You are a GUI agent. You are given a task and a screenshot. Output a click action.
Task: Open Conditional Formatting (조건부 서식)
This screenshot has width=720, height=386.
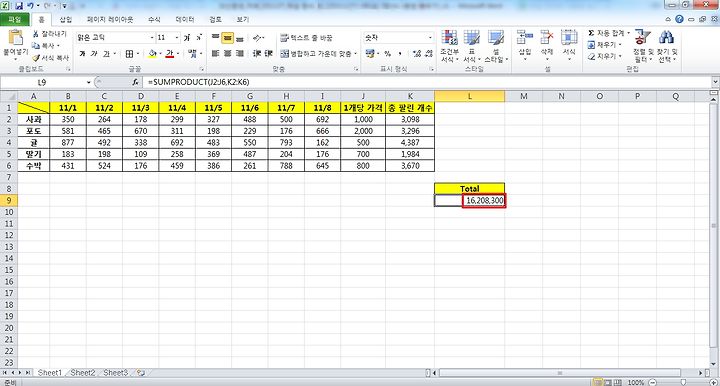(x=450, y=46)
